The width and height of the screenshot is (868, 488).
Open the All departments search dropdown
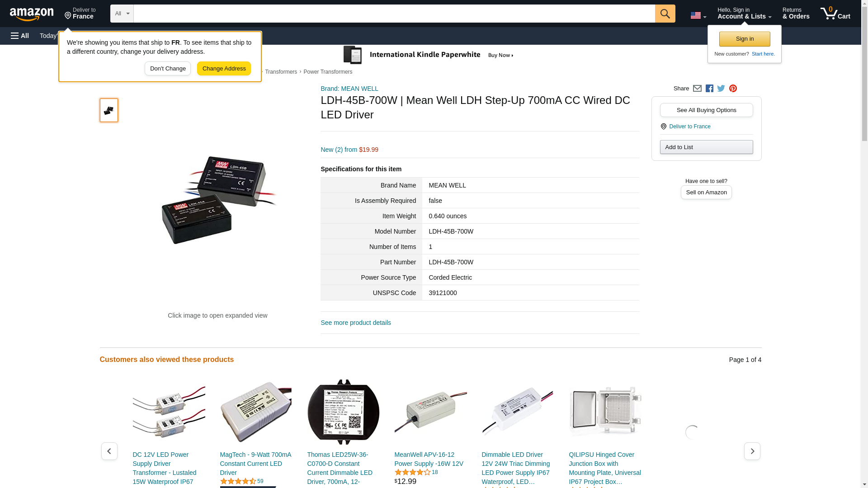[x=122, y=14]
